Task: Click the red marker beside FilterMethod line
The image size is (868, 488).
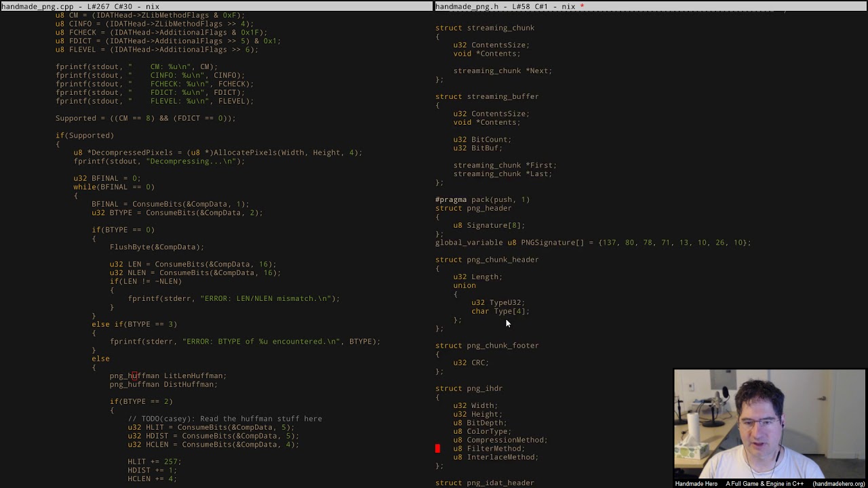Action: point(437,449)
